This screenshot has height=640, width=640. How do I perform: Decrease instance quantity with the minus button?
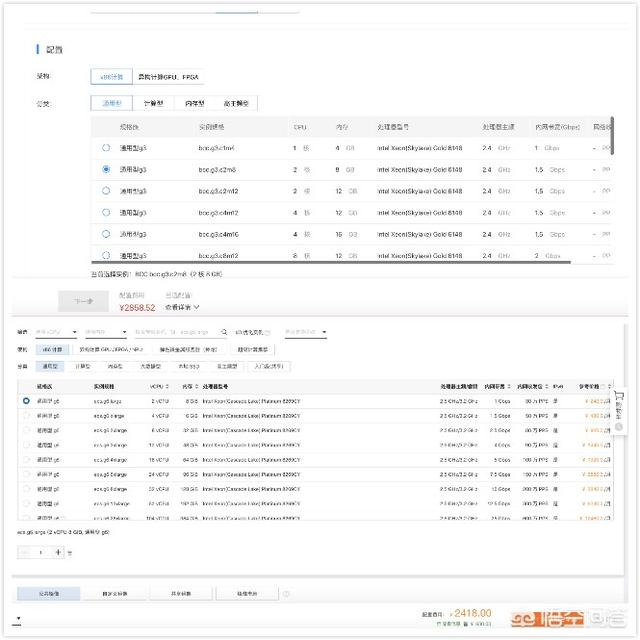(x=24, y=552)
